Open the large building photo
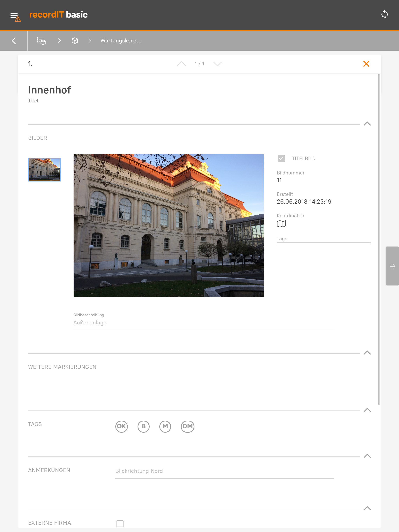The width and height of the screenshot is (399, 532). pos(169,225)
